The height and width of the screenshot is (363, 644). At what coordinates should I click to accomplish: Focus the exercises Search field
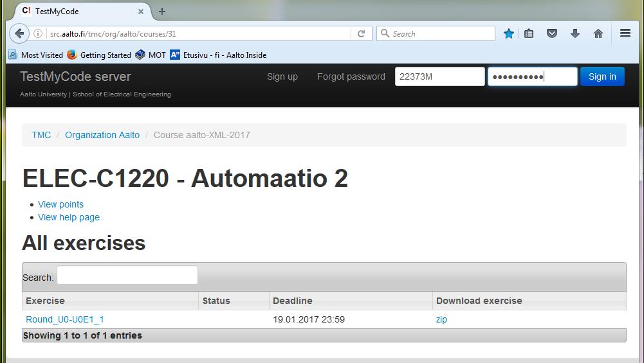point(127,275)
